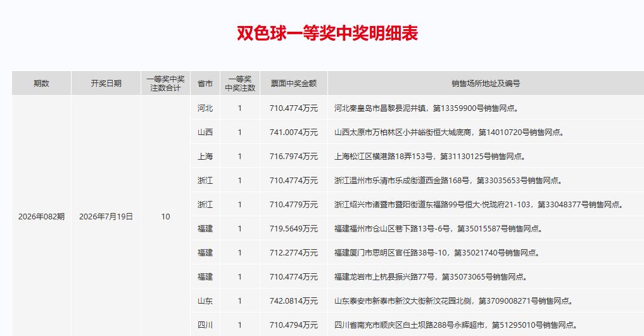Select the 山东 province cell
644x336 pixels.
tap(205, 301)
